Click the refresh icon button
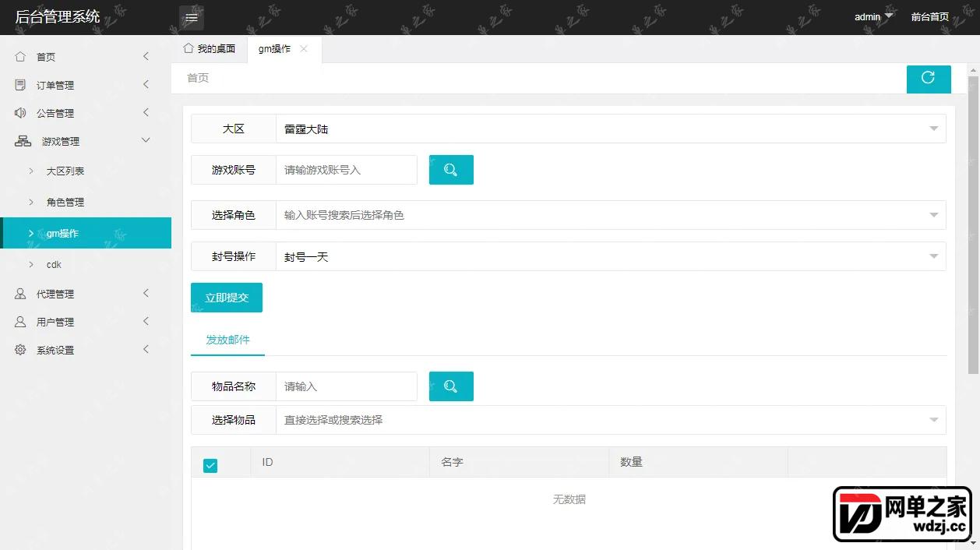980x550 pixels. click(x=929, y=79)
